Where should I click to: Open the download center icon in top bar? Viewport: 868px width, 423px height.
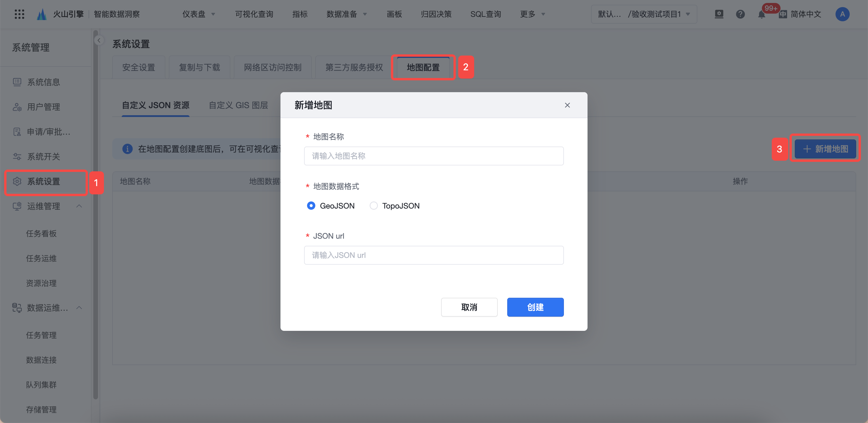coord(719,14)
